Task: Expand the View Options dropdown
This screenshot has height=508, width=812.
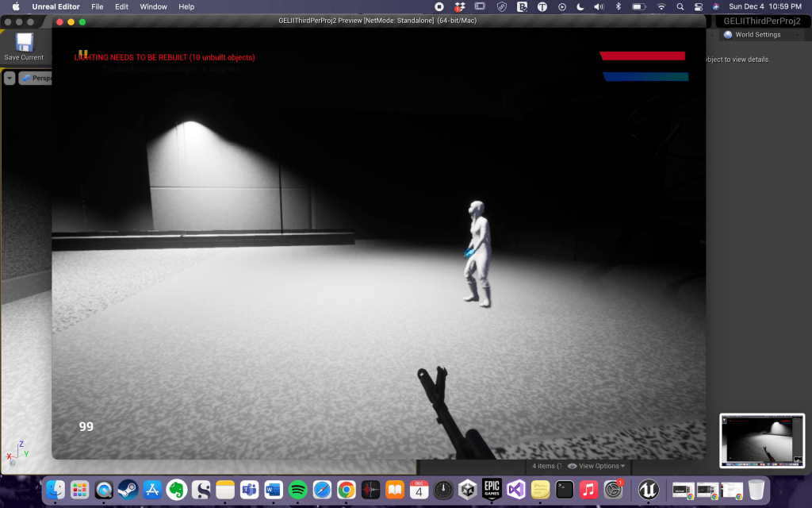Action: (596, 466)
